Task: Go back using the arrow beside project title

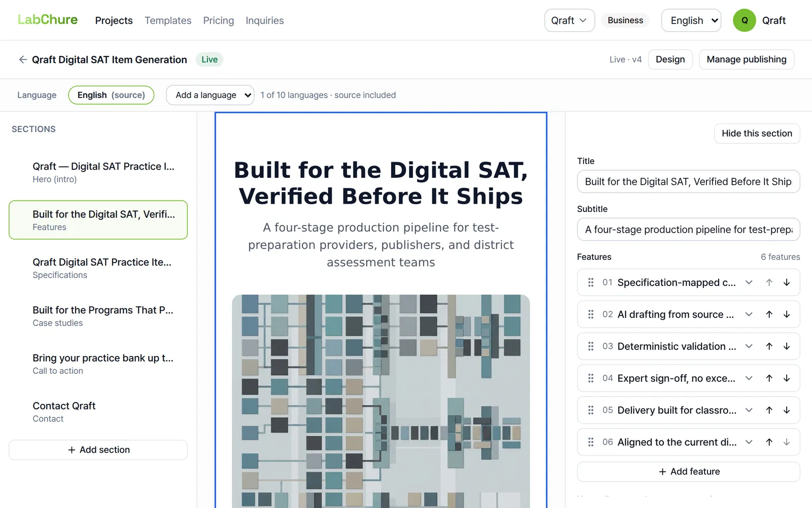Action: coord(23,59)
